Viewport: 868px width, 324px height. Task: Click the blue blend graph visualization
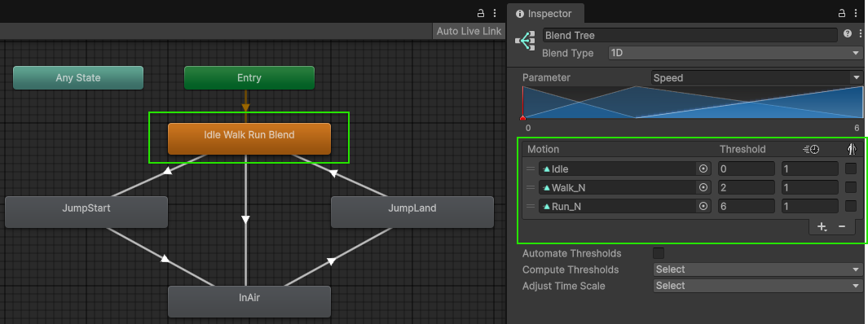coord(693,102)
